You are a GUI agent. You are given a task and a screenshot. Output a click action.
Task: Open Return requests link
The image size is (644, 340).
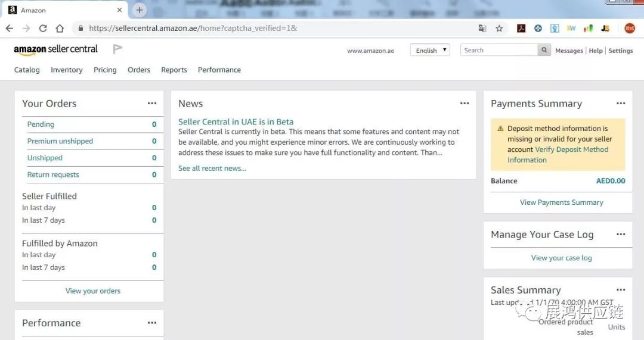click(x=53, y=174)
